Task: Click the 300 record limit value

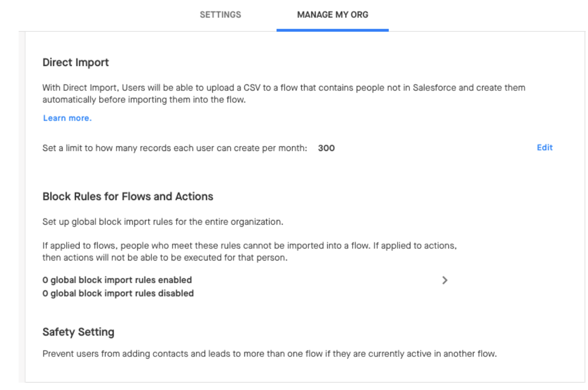Action: point(326,148)
